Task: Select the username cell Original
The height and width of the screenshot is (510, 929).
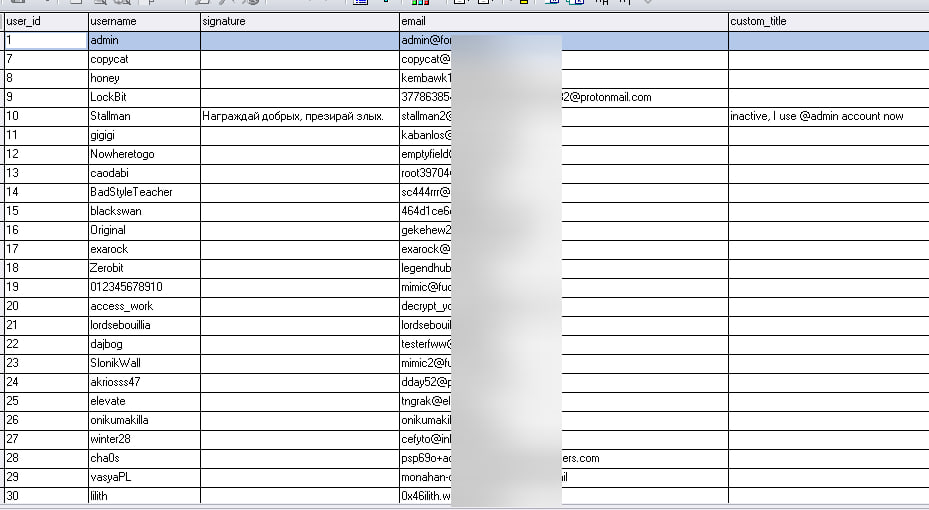Action: tap(145, 230)
